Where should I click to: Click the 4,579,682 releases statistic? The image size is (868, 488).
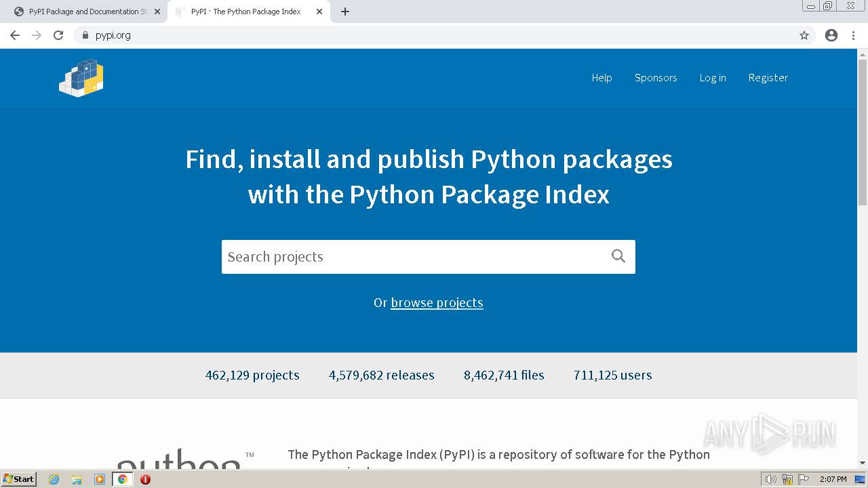coord(382,375)
